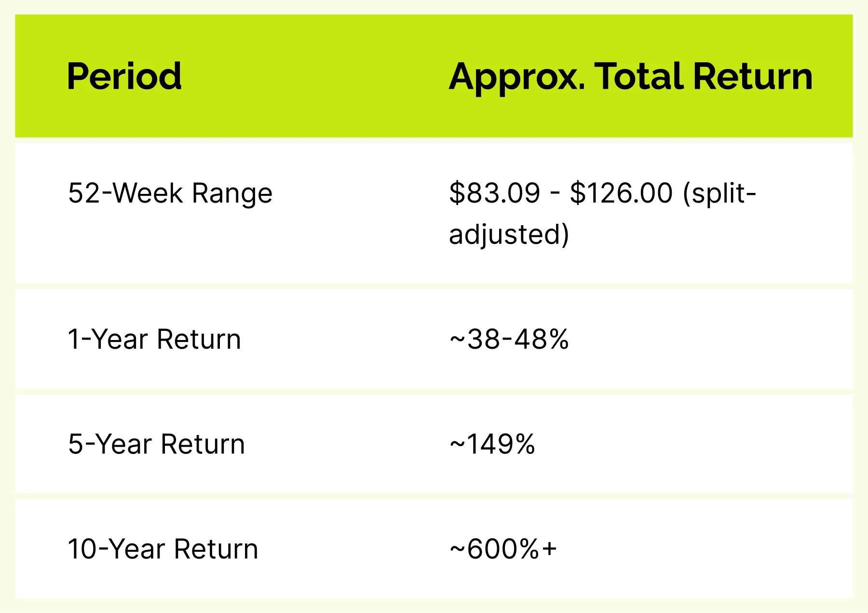Click the 5-Year Return row label

click(157, 444)
